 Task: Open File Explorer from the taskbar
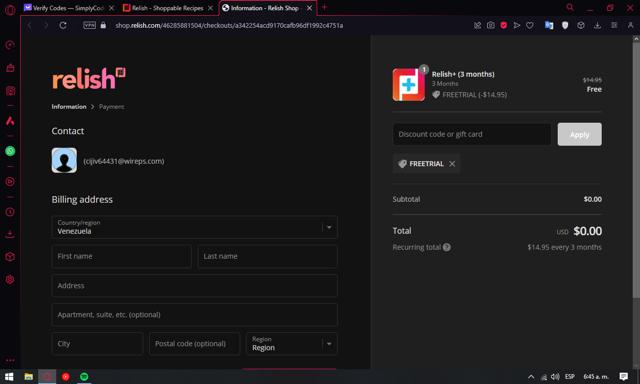point(28,377)
